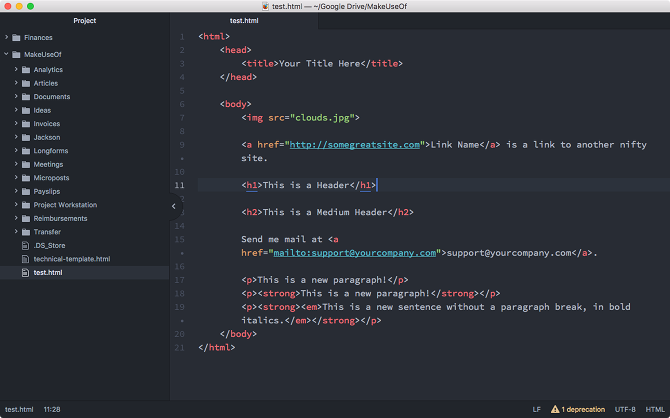Screen dimensions: 670x418
Task: Click the technical-template.html file icon
Action: click(x=27, y=258)
